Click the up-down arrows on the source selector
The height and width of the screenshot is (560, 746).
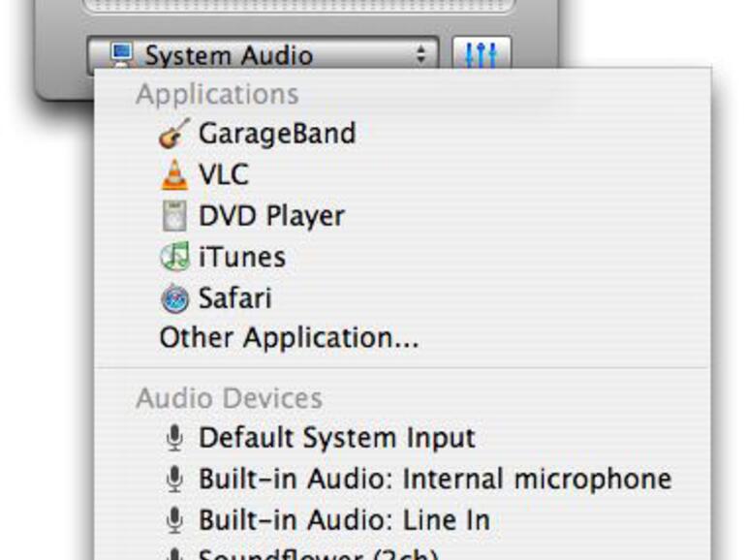click(x=421, y=55)
